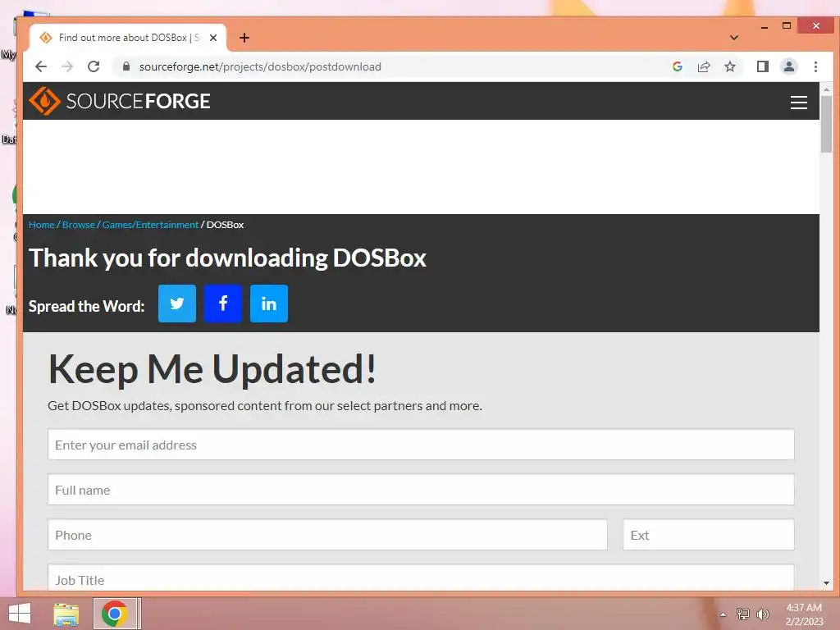Image resolution: width=840 pixels, height=630 pixels.
Task: Reload the current page
Action: [x=94, y=66]
